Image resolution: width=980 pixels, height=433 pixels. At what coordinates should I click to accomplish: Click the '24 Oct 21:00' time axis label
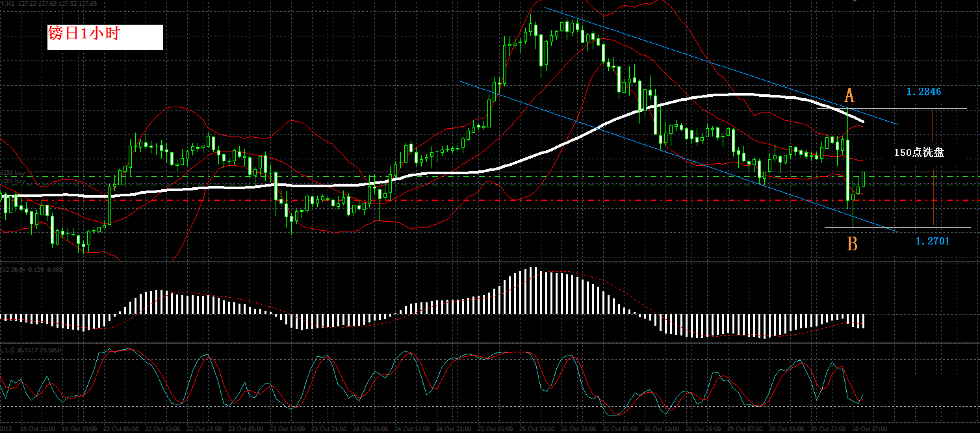coord(454,428)
